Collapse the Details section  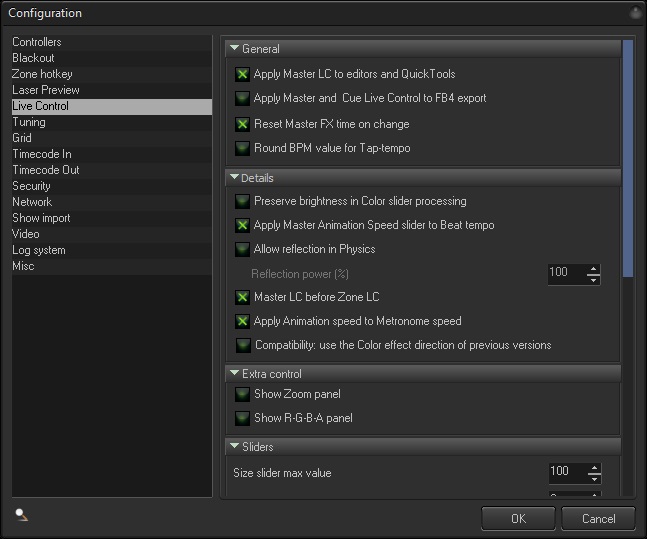pyautogui.click(x=235, y=177)
